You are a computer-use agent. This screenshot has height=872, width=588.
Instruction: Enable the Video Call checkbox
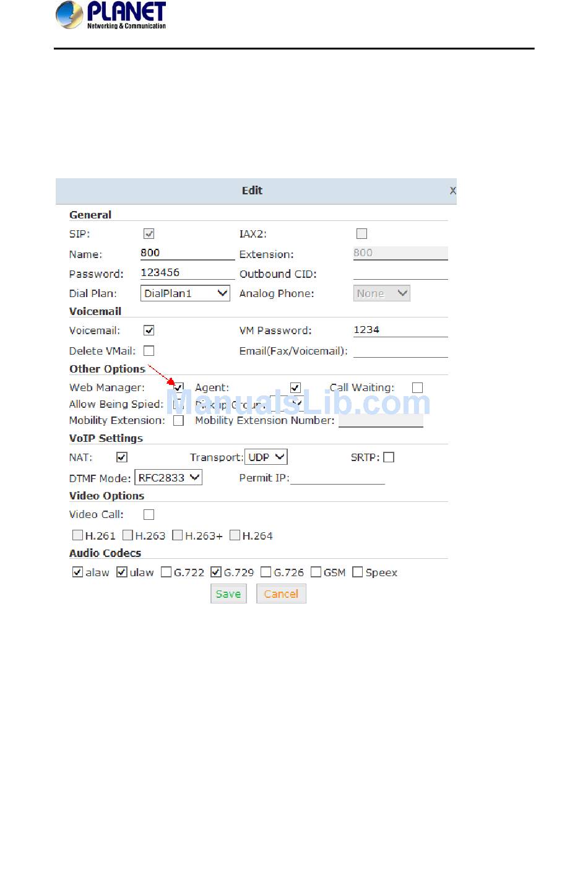[x=149, y=515]
